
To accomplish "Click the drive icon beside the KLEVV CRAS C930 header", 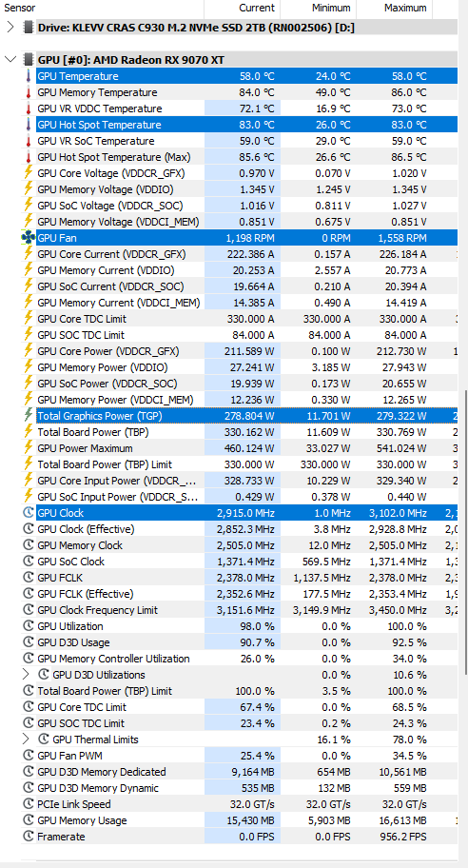I will pos(29,27).
